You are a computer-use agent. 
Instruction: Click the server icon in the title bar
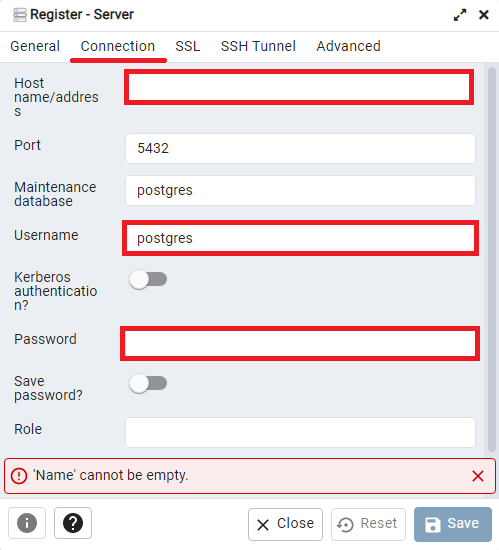coord(20,15)
